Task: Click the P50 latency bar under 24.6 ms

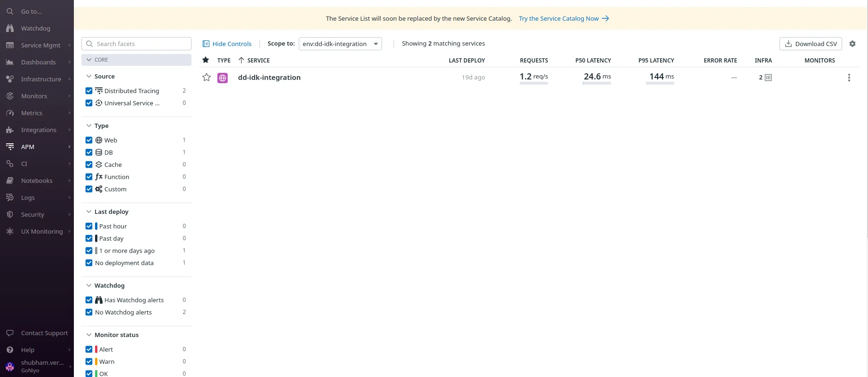Action: pos(597,83)
